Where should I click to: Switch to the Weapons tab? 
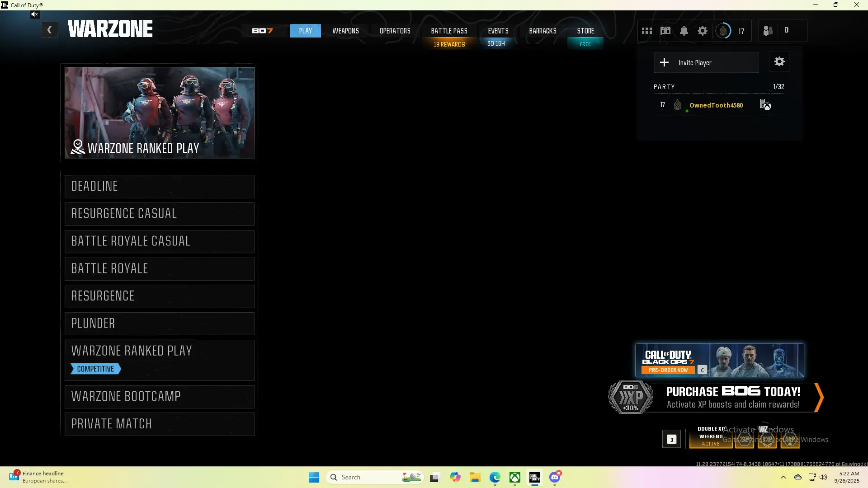(x=345, y=31)
